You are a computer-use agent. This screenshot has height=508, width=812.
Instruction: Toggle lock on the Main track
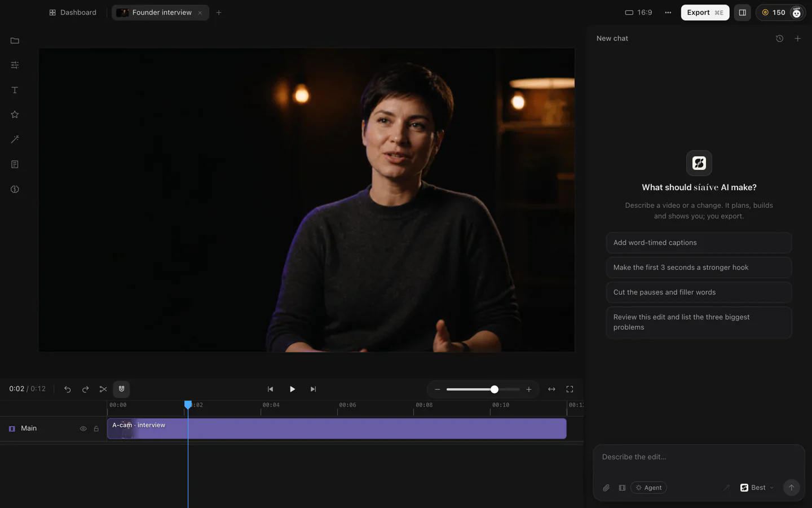[x=96, y=429]
